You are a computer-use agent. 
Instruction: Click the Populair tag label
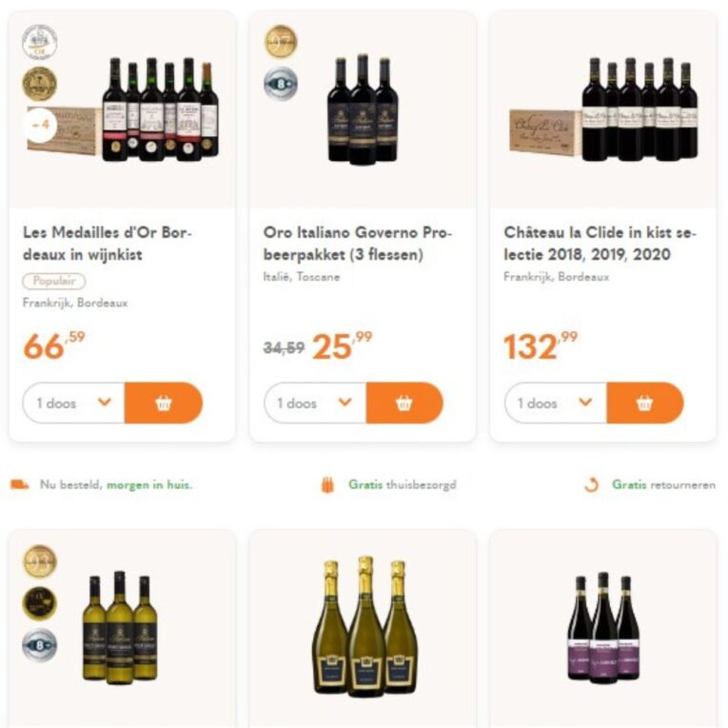pos(53,281)
